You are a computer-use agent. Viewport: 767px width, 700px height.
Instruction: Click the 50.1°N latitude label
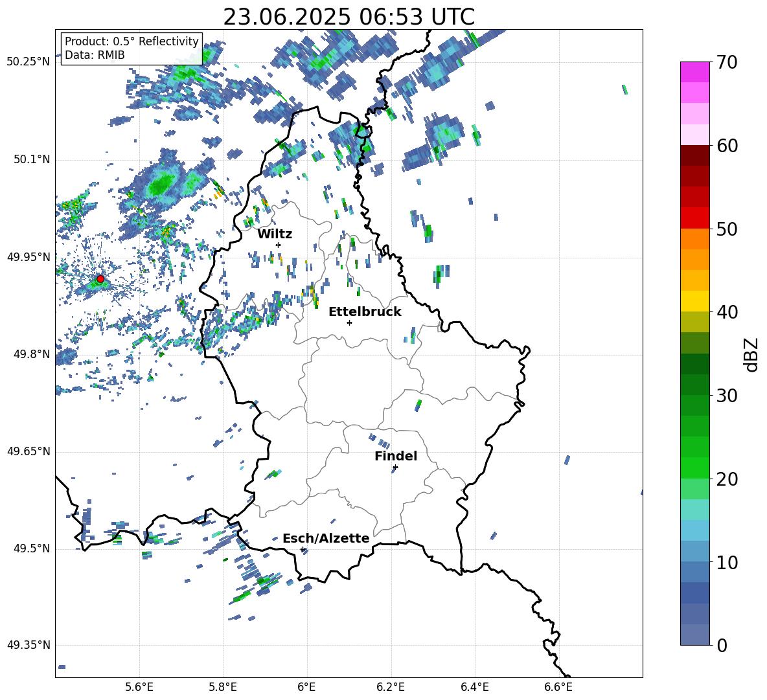(x=31, y=159)
